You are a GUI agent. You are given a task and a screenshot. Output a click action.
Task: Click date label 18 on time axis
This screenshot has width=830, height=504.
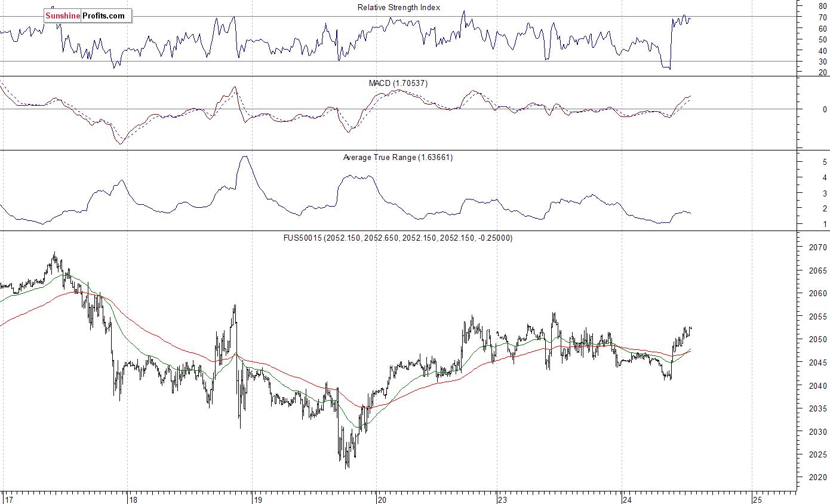134,500
